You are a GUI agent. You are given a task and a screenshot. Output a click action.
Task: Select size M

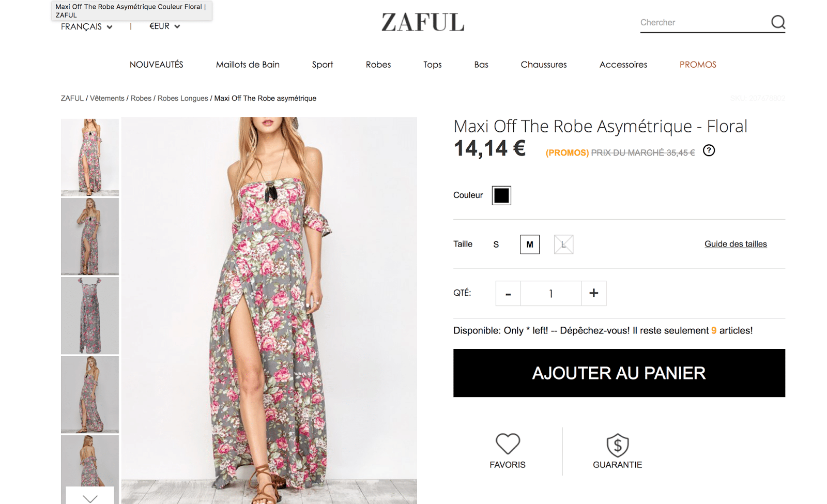530,245
